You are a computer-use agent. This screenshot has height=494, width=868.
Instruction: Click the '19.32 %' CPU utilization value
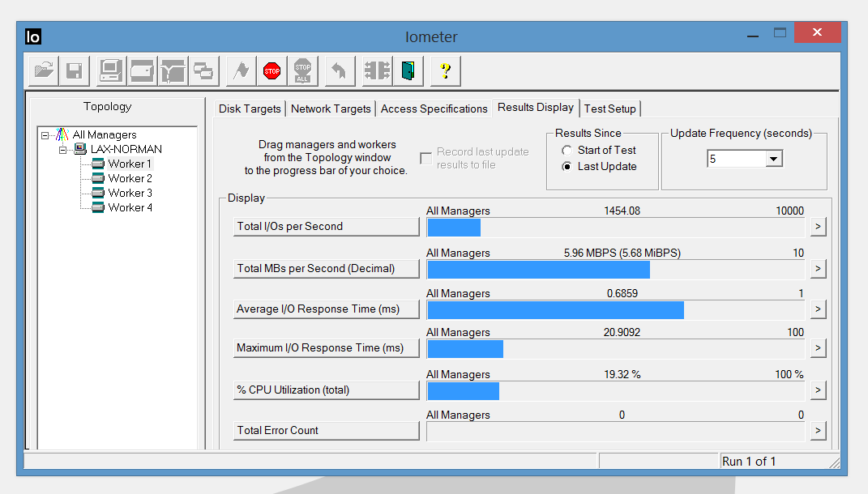(622, 374)
